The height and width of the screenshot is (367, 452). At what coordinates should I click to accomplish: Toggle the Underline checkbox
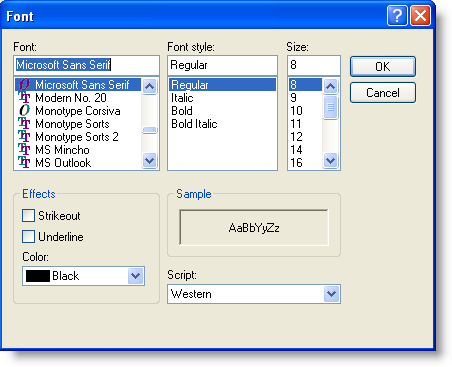pyautogui.click(x=28, y=236)
